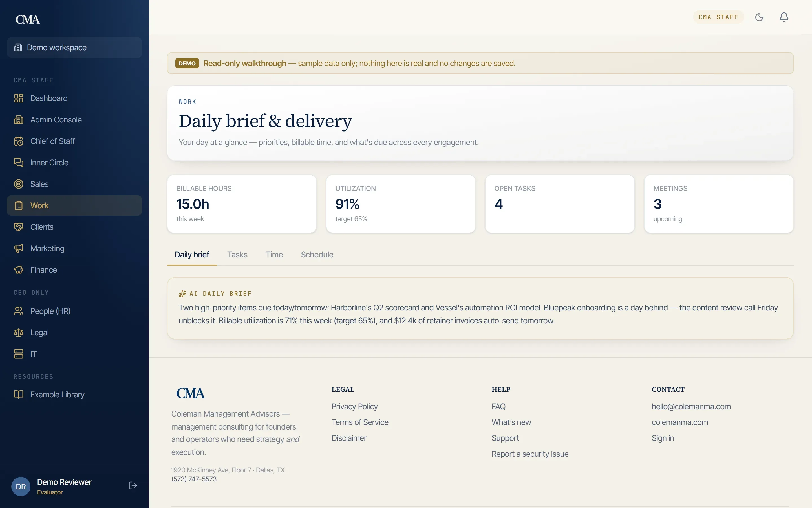The width and height of the screenshot is (812, 508).
Task: Click the IT server icon
Action: coord(18,354)
